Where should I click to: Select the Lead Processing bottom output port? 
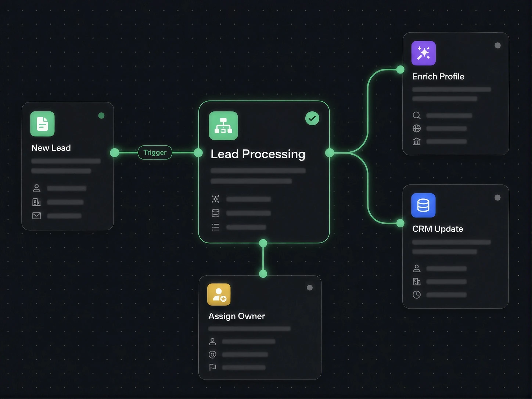click(x=263, y=243)
